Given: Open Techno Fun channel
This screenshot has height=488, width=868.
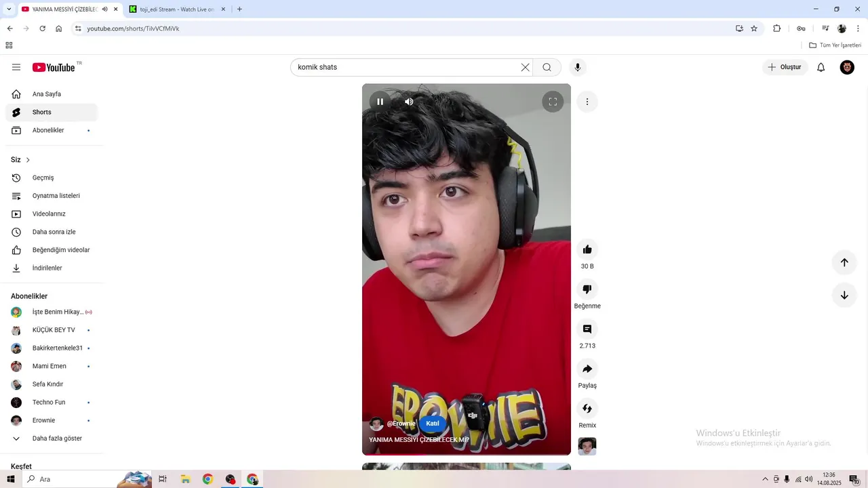Looking at the screenshot, I should (x=52, y=403).
